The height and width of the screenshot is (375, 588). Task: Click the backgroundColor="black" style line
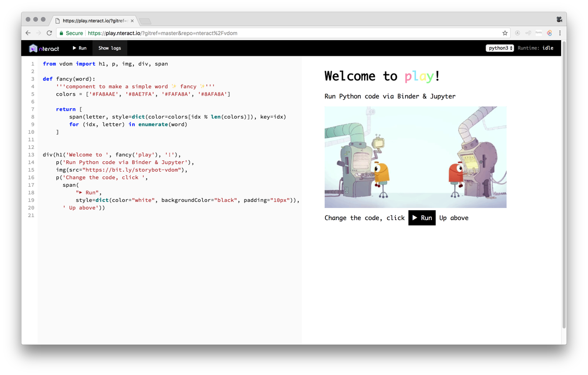point(188,200)
